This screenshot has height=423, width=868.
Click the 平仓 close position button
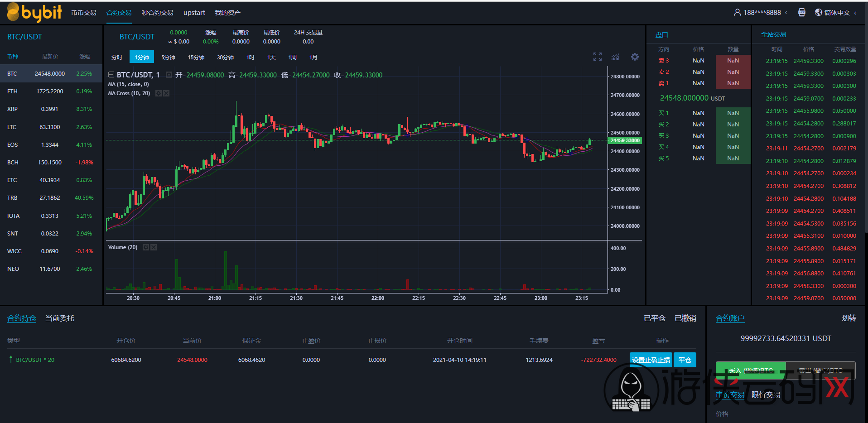click(x=685, y=360)
